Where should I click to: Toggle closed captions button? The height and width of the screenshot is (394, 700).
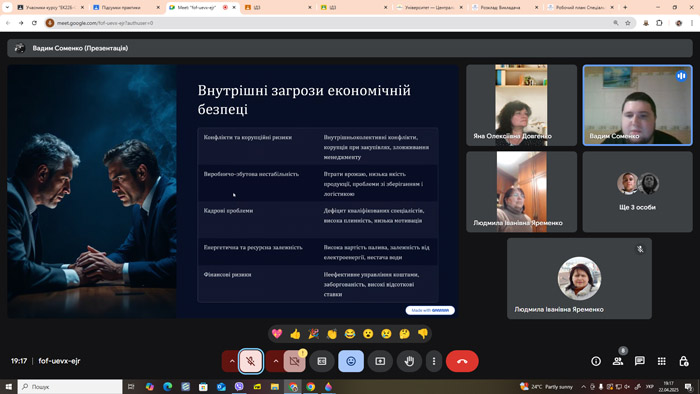pos(322,361)
